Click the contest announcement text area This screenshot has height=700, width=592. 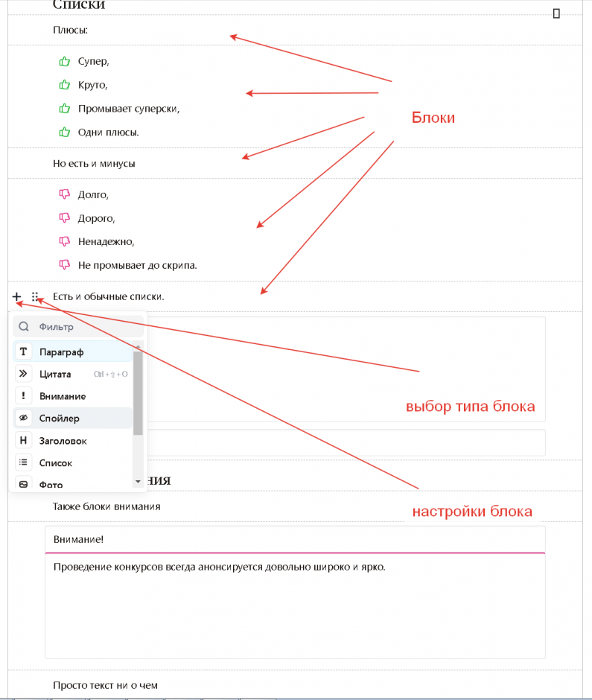tap(294, 603)
